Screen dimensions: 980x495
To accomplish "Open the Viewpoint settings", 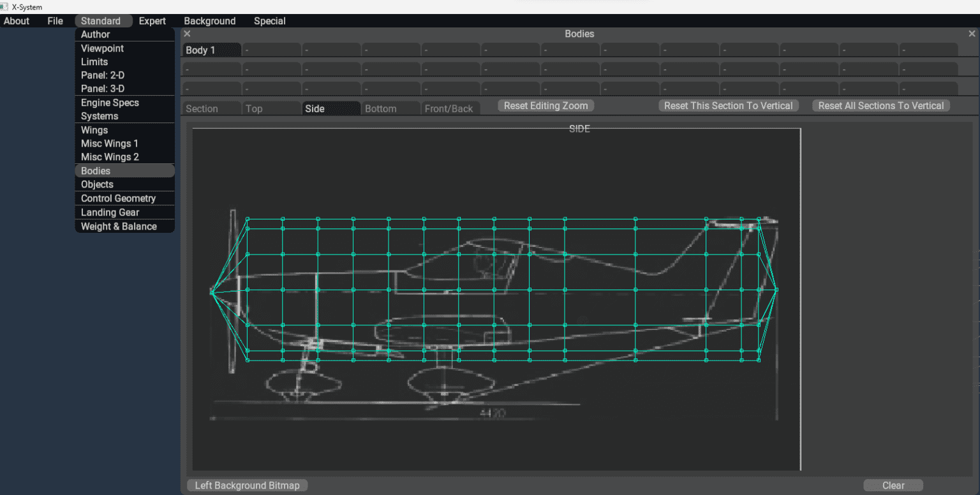I will (102, 48).
